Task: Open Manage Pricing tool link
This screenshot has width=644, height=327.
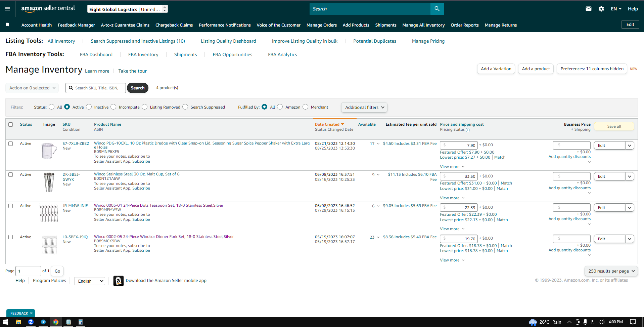Action: [428, 41]
